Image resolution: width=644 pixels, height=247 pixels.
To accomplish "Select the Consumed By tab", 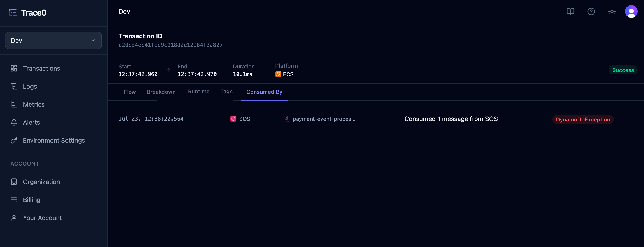I will pyautogui.click(x=264, y=92).
